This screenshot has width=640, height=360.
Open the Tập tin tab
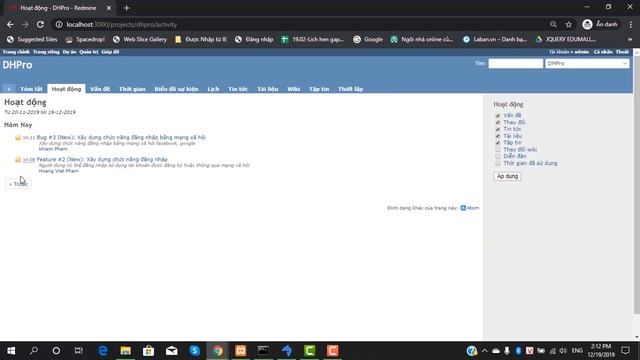click(319, 89)
